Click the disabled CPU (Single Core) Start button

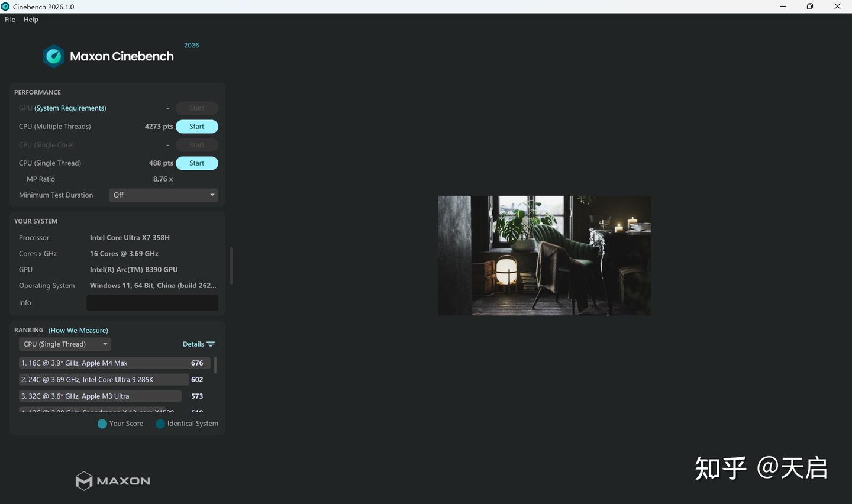pos(197,145)
